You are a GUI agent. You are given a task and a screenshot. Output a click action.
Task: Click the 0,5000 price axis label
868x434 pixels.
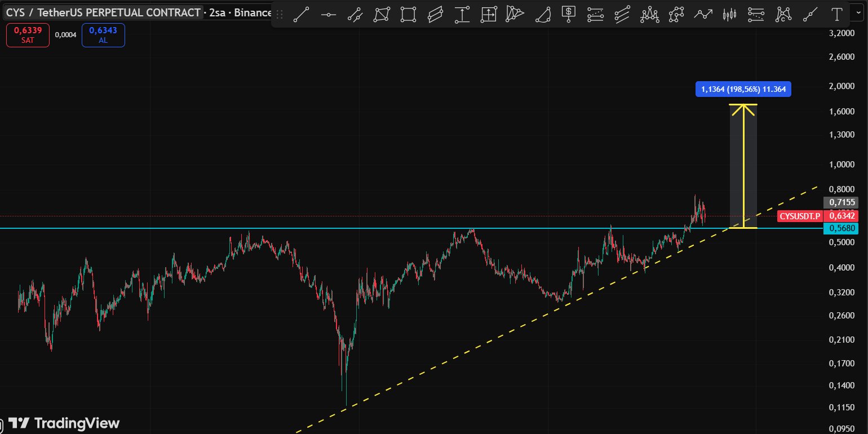click(842, 242)
